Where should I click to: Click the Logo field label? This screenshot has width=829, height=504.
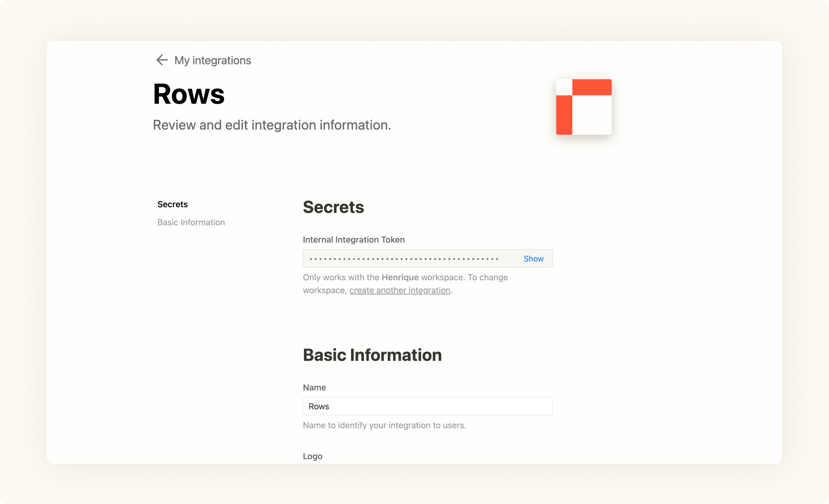tap(312, 456)
